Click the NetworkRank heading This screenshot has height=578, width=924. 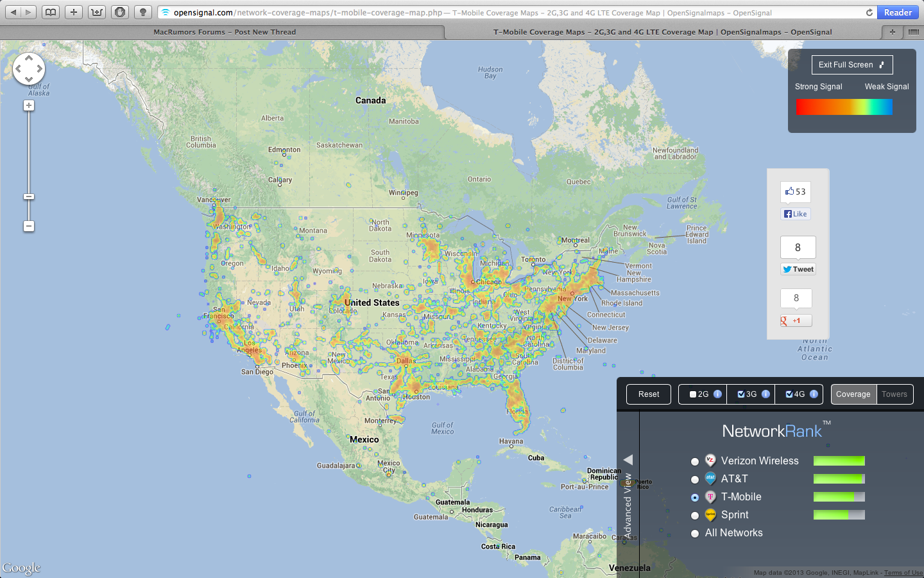tap(776, 430)
